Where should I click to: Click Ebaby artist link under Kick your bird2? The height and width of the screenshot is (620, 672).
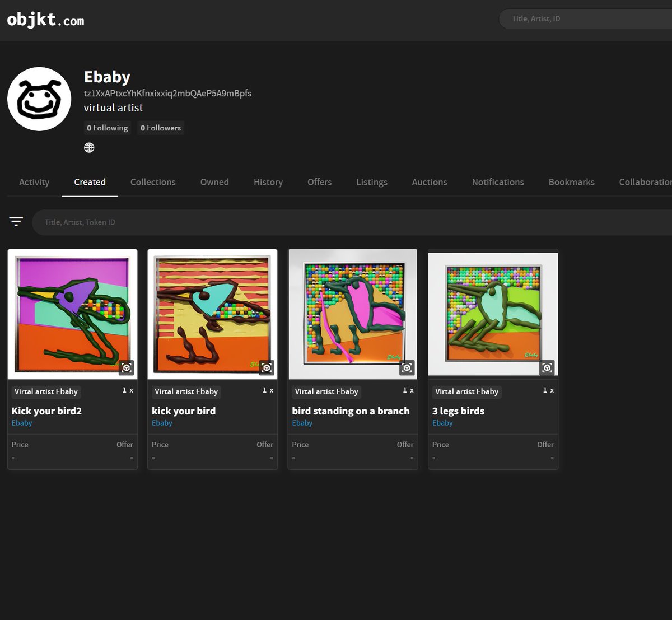coord(22,423)
